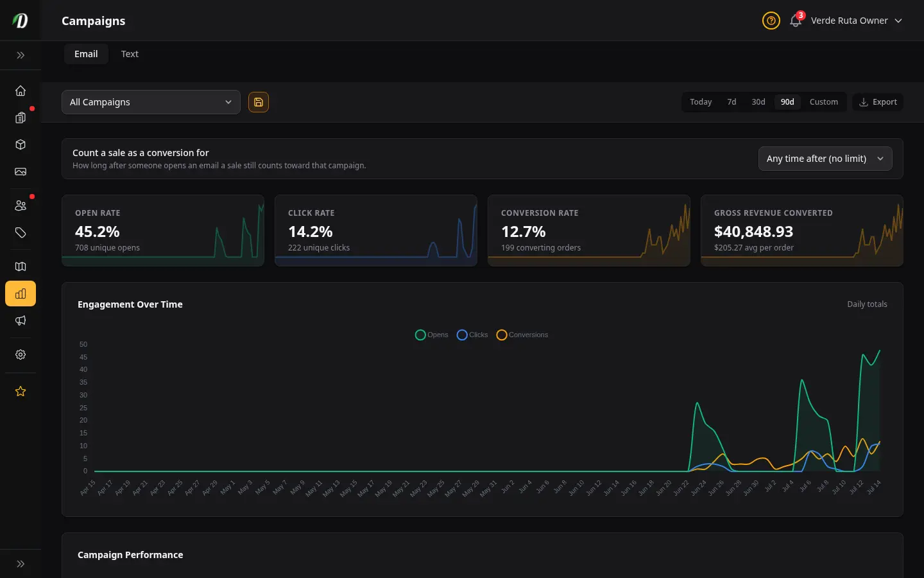Open the clipboard orders sidebar icon
Screen dimensions: 924x578
point(21,118)
